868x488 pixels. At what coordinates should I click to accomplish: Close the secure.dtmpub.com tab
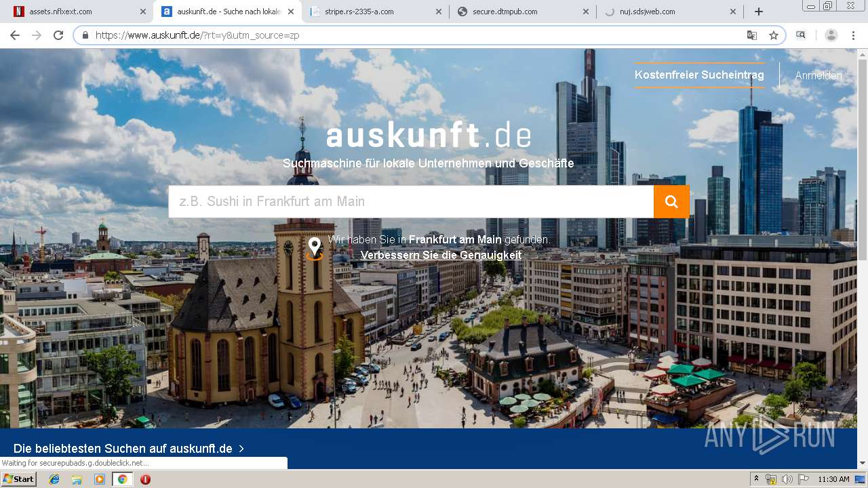pos(586,12)
